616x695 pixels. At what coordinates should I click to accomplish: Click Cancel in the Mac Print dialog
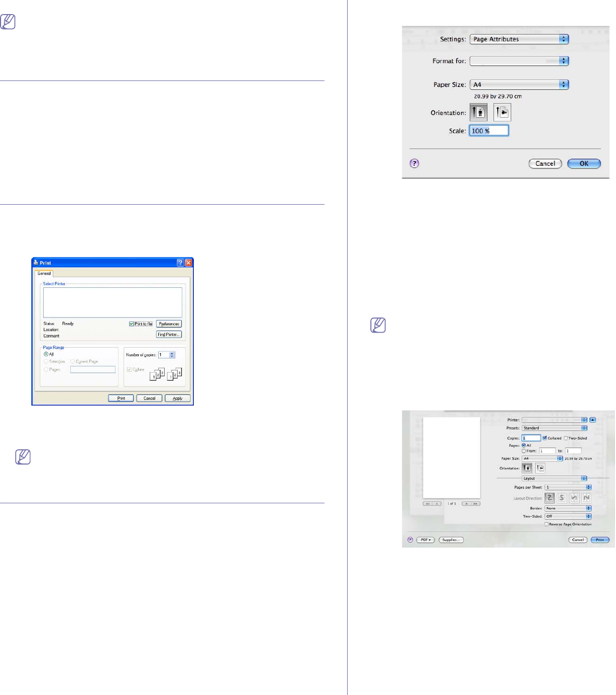(x=578, y=539)
